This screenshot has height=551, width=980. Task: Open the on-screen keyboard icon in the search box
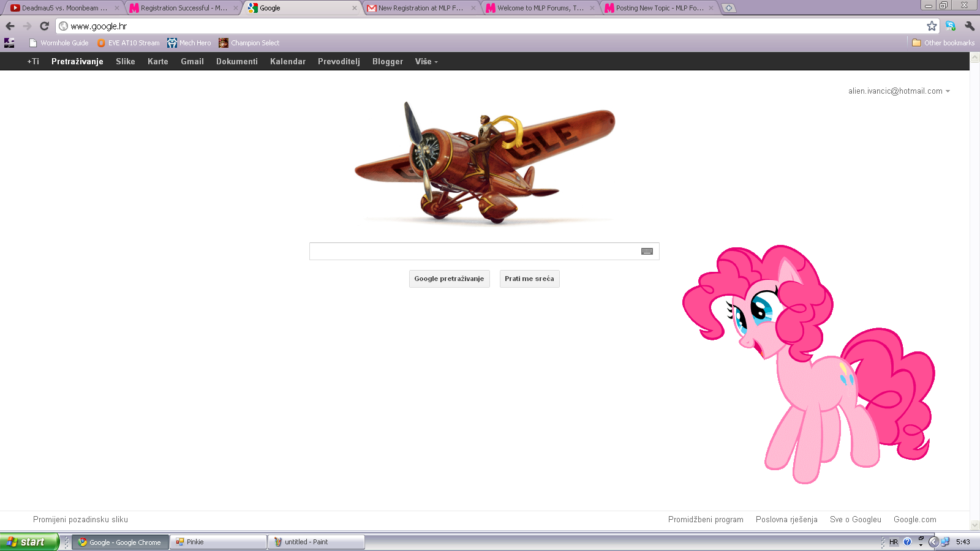coord(647,252)
